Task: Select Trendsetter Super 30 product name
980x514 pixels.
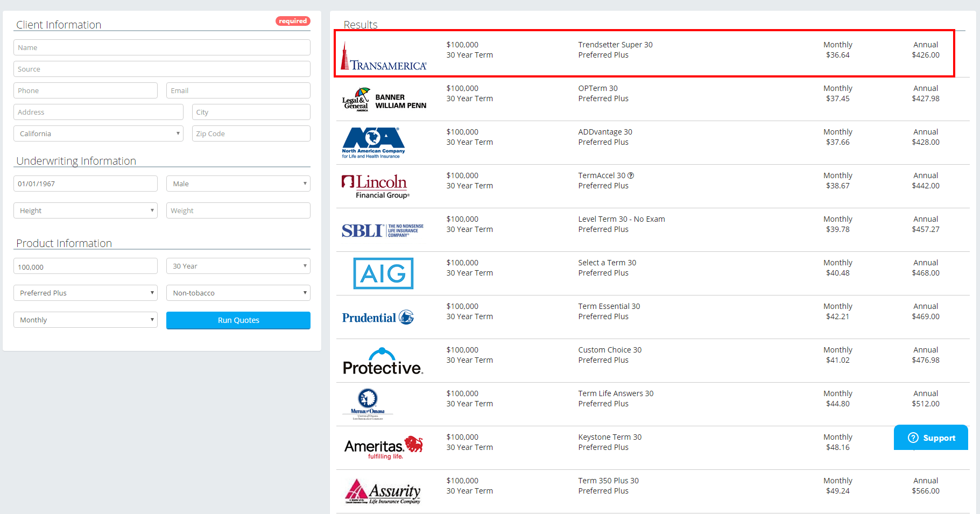Action: 615,45
